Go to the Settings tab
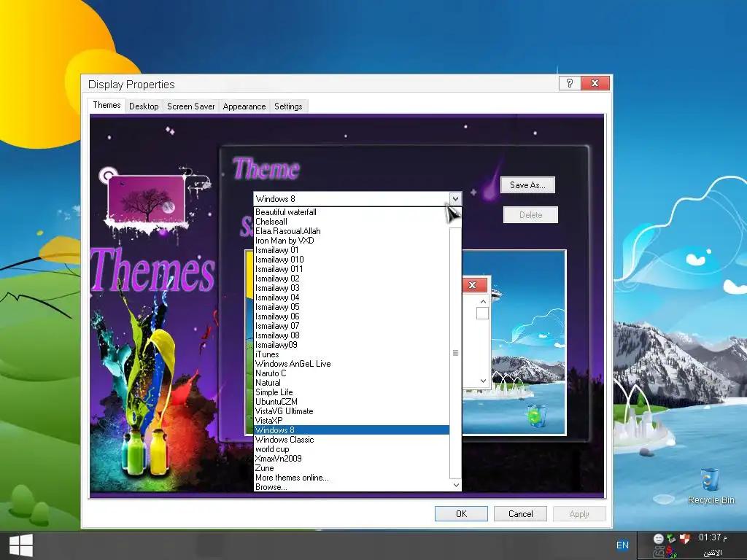Screen dimensions: 747x560 tap(288, 106)
